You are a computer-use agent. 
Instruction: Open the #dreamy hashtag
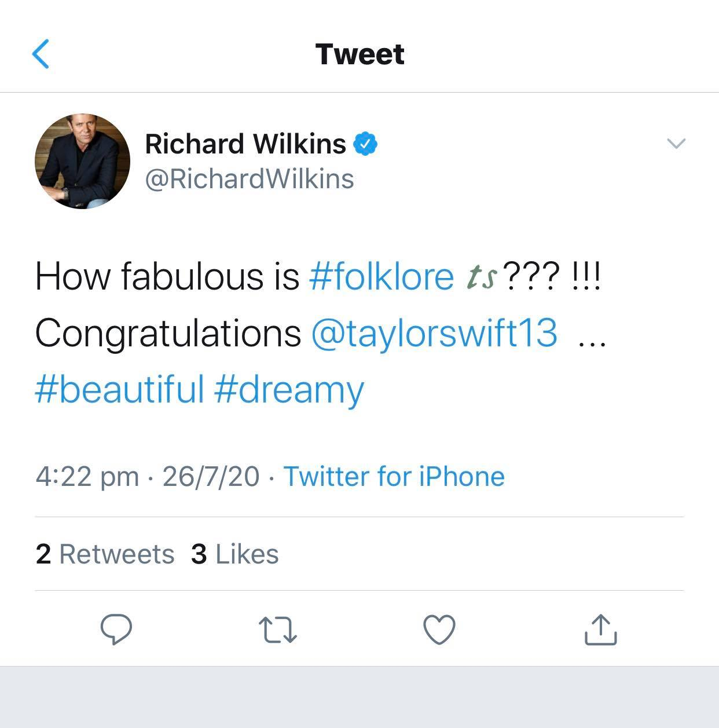(288, 390)
